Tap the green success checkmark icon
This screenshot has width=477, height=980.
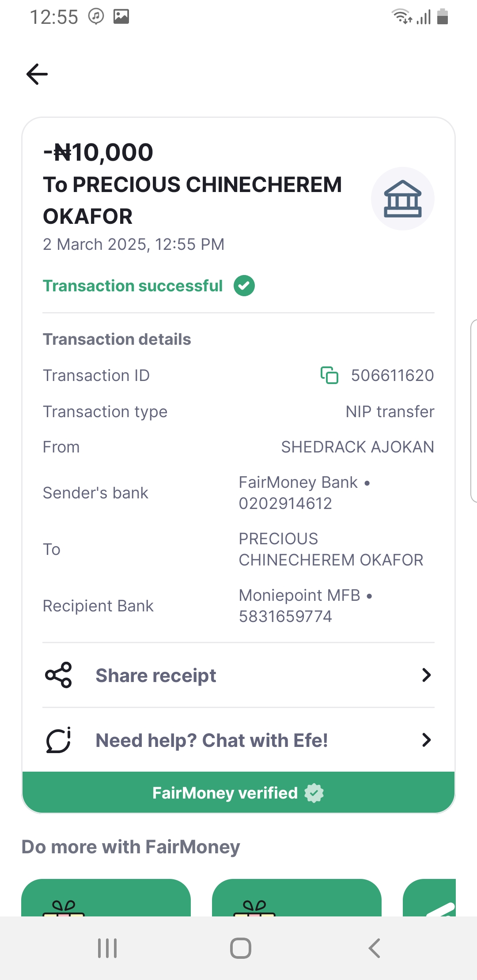click(244, 286)
